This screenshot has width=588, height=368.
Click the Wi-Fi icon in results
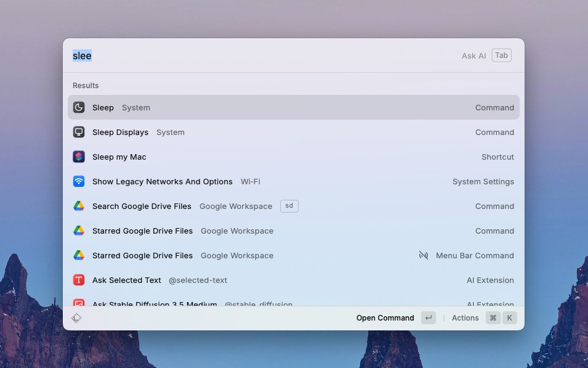79,181
